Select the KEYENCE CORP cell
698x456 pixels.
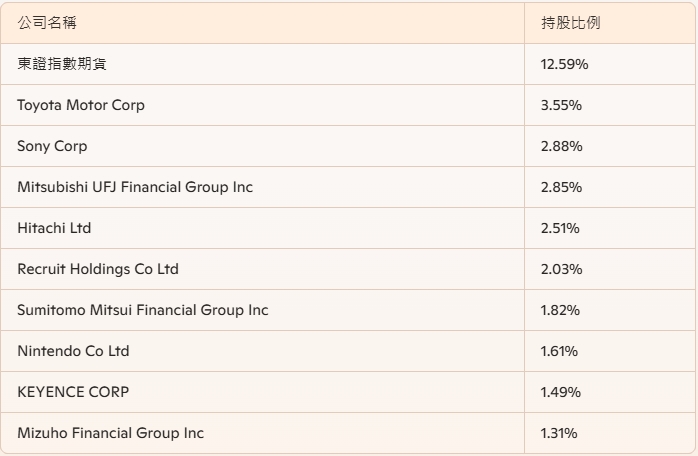point(73,392)
